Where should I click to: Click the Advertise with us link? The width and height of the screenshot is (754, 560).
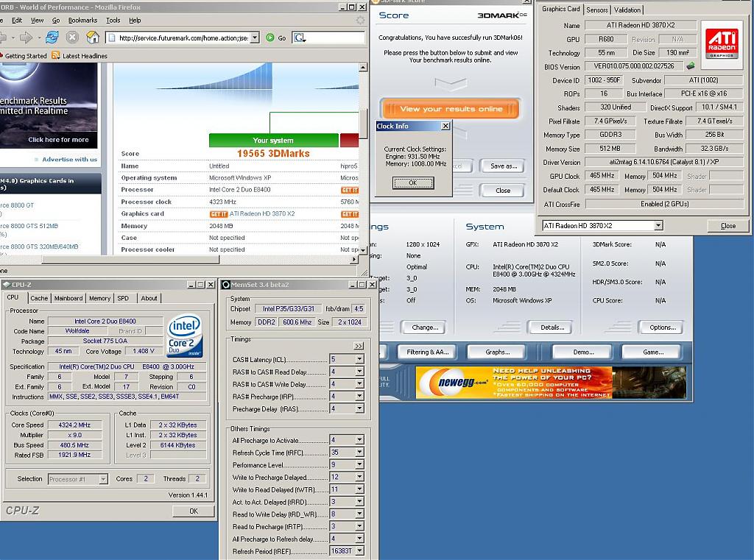[69, 160]
